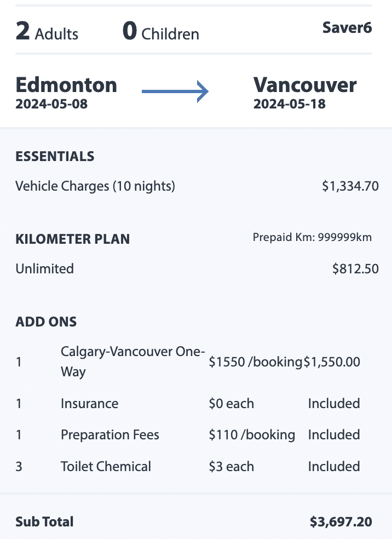Click the ESSENTIALS section heading
This screenshot has width=392, height=539.
pos(55,156)
